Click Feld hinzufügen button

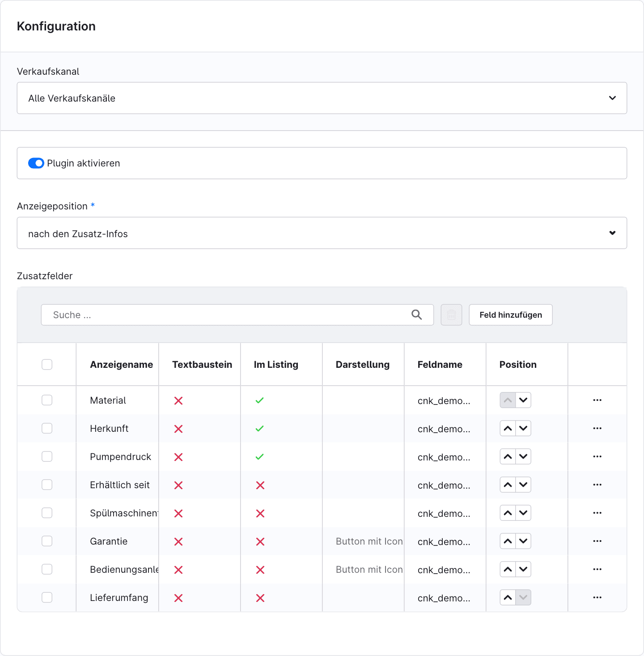(x=511, y=315)
